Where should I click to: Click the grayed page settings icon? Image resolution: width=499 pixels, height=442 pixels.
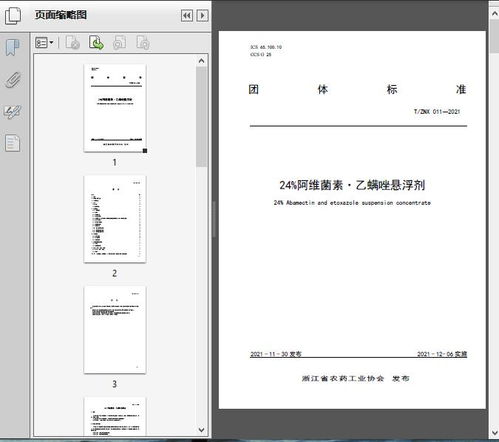coord(143,43)
